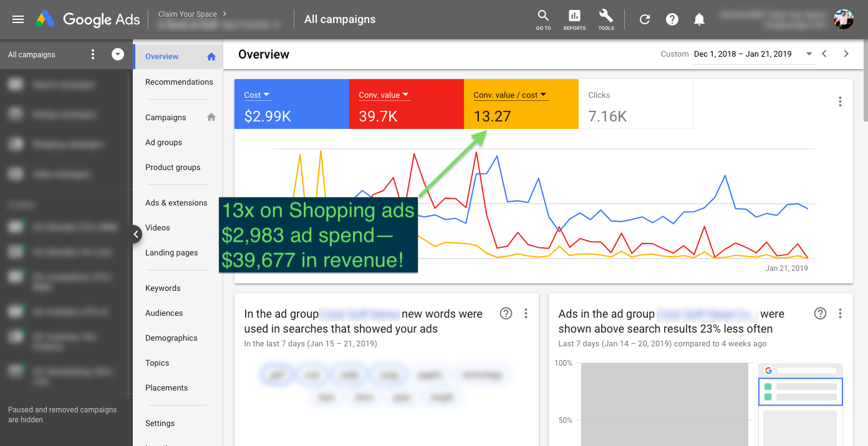Open three-dot menu on new words card
Image resolution: width=868 pixels, height=446 pixels.
[x=526, y=313]
